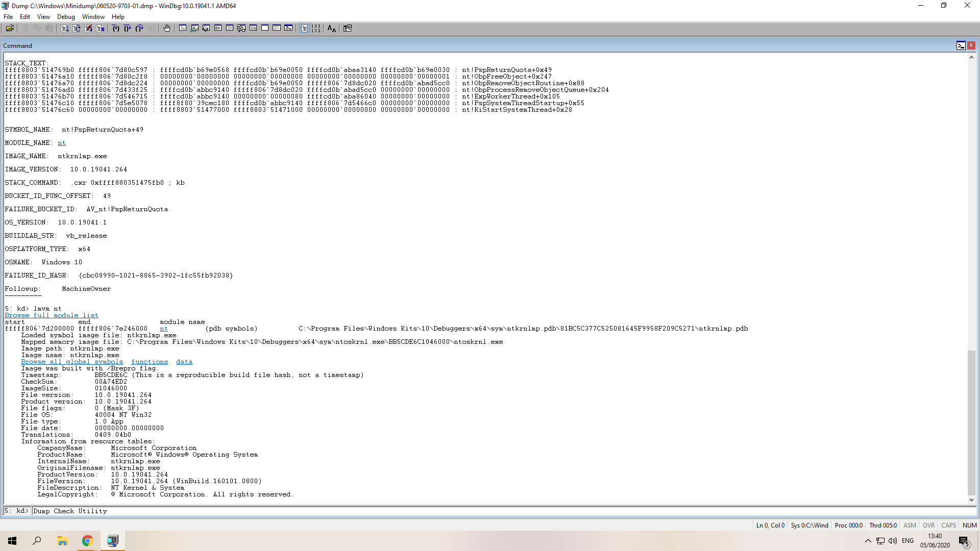Viewport: 980px width, 551px height.
Task: Click the WinDbg taskbar icon
Action: 112,541
